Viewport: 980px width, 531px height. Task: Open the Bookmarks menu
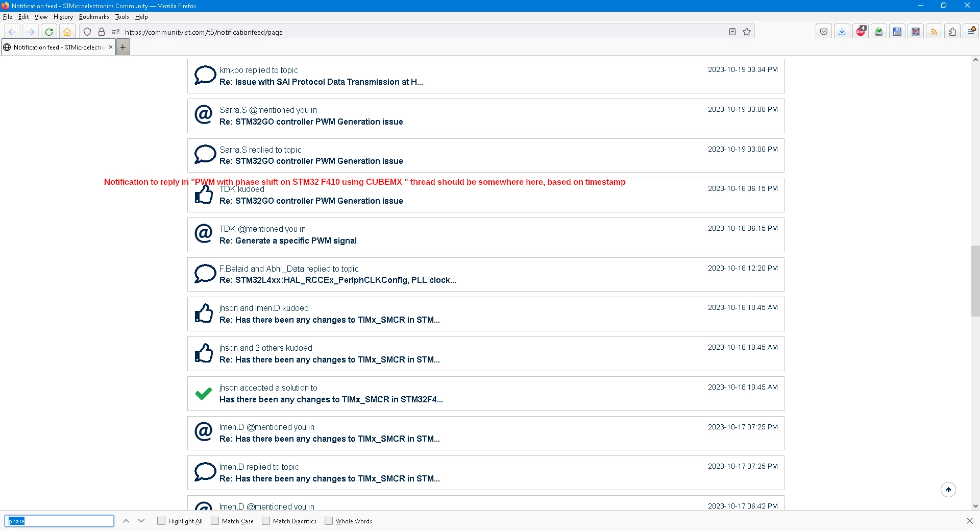[94, 17]
